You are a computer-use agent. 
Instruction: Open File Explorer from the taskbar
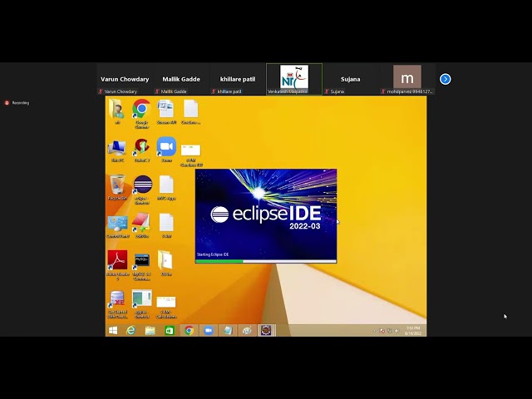150,330
